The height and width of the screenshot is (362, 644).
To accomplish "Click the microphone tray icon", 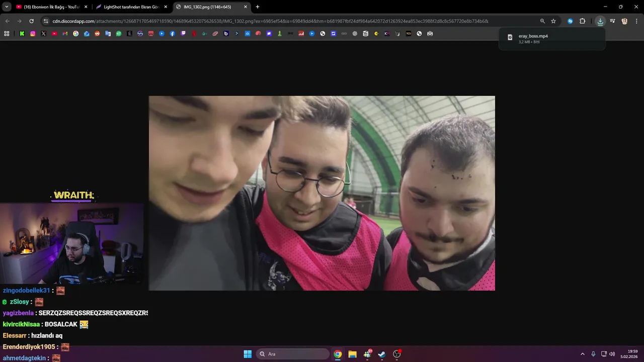I will tap(593, 354).
